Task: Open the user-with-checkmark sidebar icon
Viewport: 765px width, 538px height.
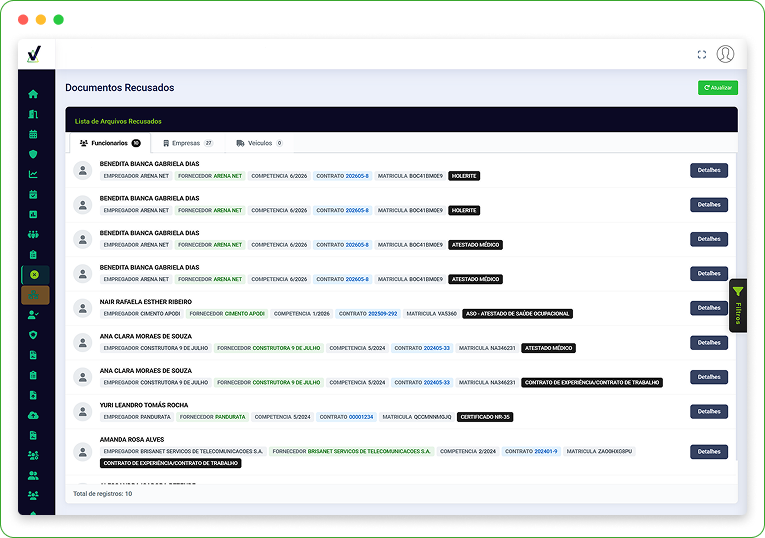Action: point(33,315)
